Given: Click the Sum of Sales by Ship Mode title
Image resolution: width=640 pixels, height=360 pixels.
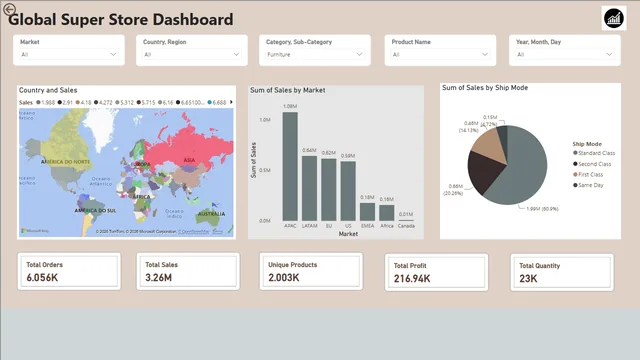Looking at the screenshot, I should pyautogui.click(x=485, y=88).
